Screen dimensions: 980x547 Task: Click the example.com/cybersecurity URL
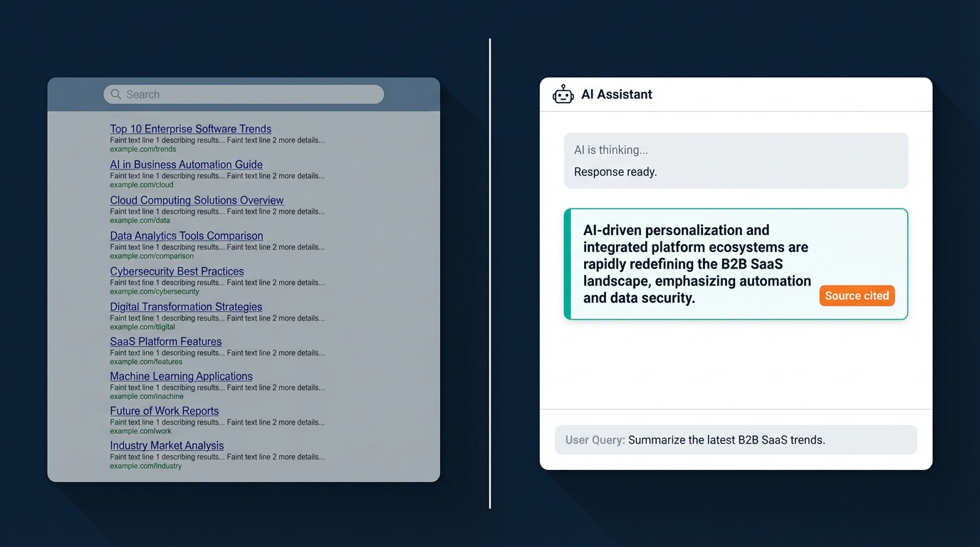tap(155, 291)
